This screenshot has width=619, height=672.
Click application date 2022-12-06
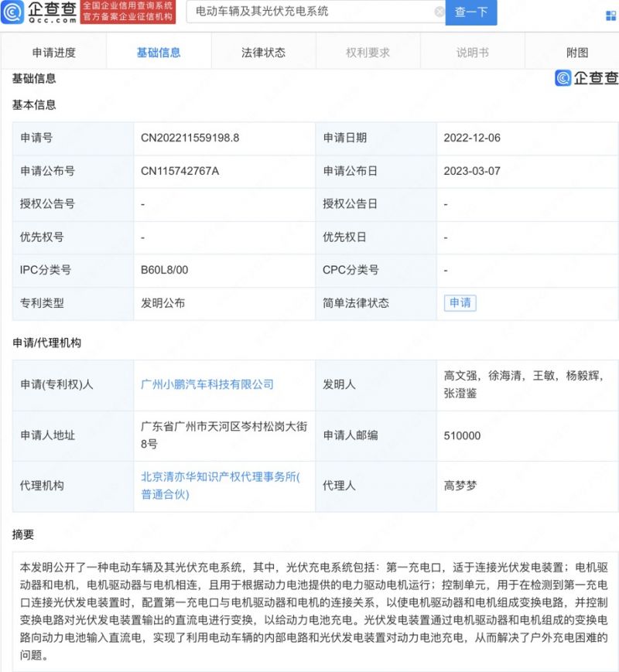[x=472, y=138]
